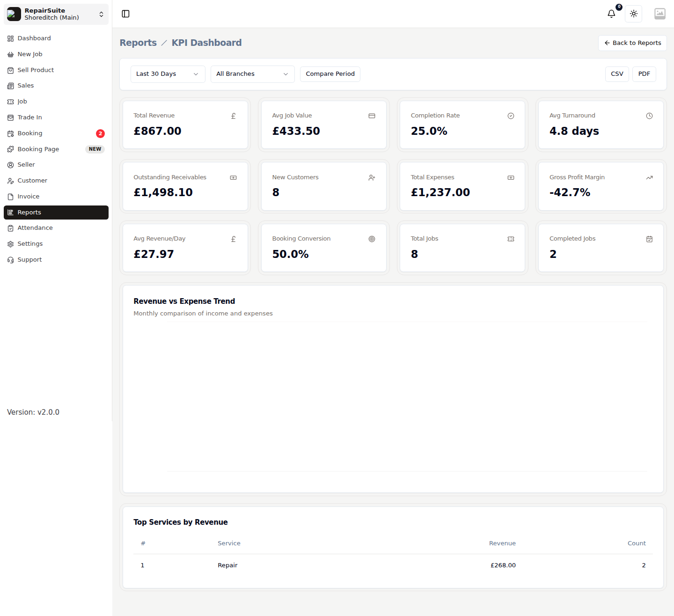Click the £268.00 revenue cell

point(503,565)
